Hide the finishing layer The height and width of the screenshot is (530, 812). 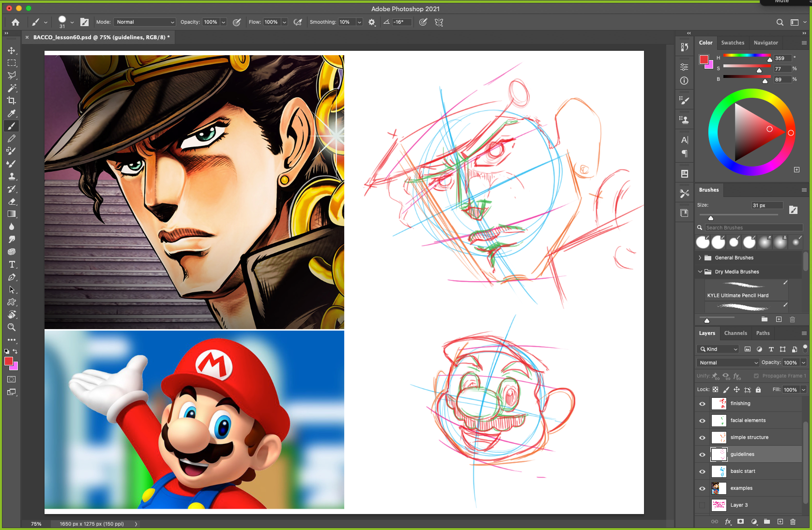point(702,404)
